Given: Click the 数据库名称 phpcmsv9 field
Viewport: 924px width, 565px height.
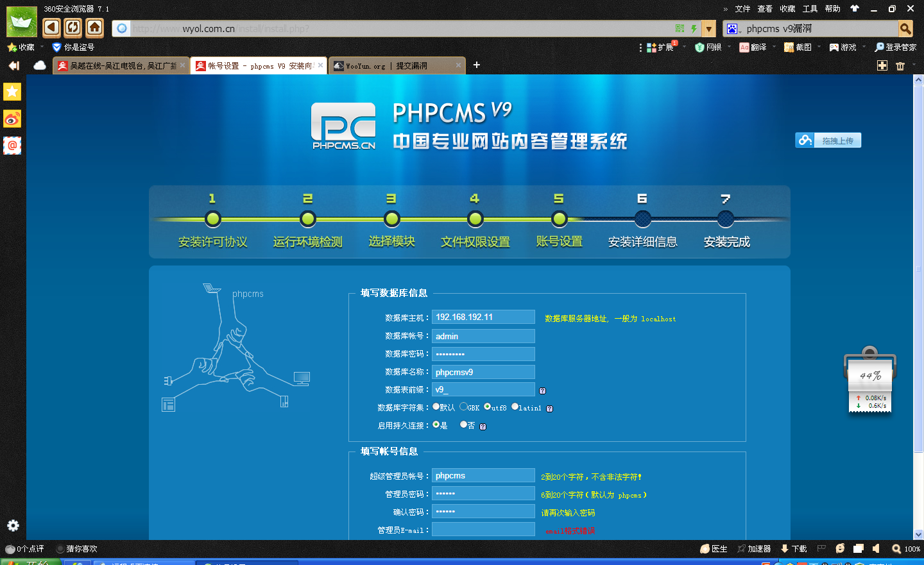Looking at the screenshot, I should pos(483,372).
